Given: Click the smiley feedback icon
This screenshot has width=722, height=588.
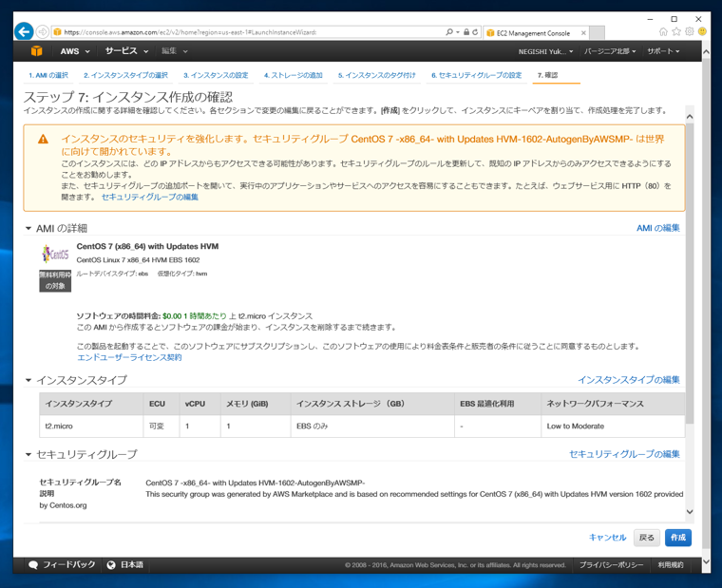Looking at the screenshot, I should pos(702,31).
